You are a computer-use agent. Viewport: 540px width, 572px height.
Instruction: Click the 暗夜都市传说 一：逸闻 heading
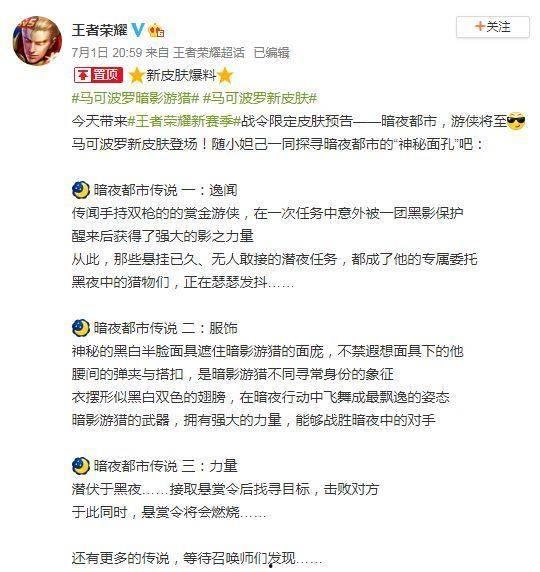166,190
